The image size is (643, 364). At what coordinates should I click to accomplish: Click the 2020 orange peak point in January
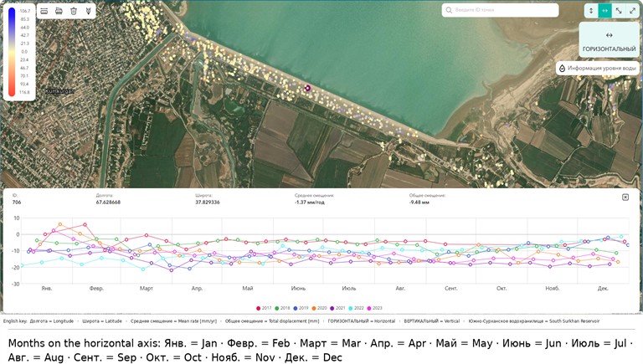click(60, 224)
